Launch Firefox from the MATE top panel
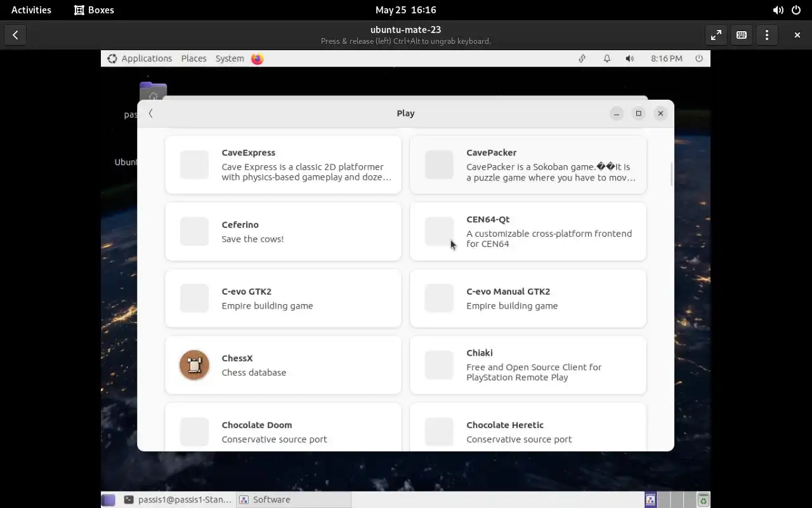Viewport: 812px width, 508px height. [257, 58]
